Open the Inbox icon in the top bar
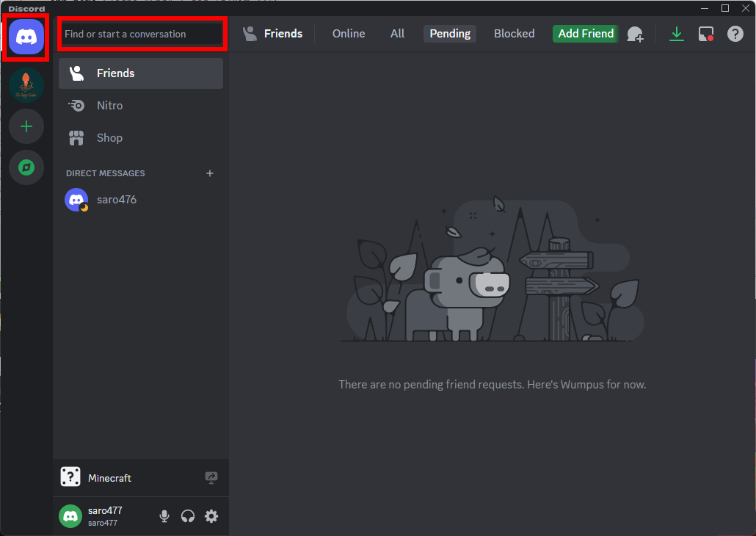 (x=706, y=34)
